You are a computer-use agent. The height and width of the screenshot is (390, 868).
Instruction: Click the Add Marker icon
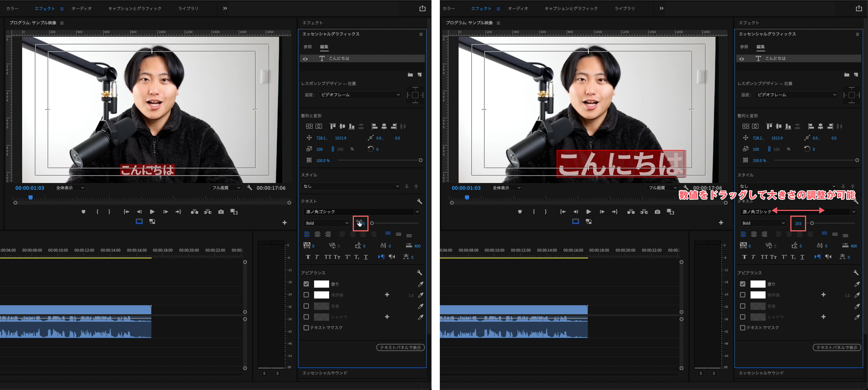point(83,211)
